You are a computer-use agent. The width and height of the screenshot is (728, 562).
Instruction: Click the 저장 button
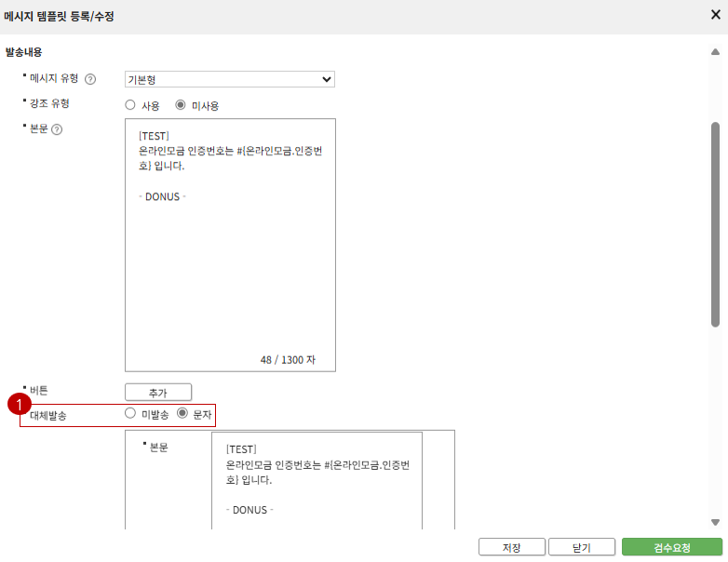tap(511, 547)
